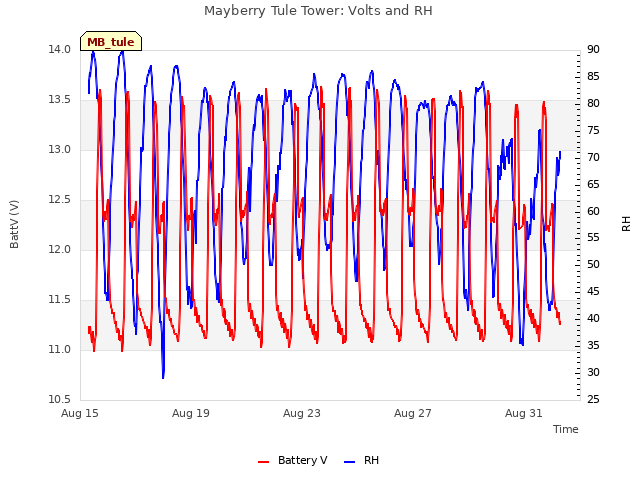
Task: Click the Aug 23 date tick label
Action: 302,413
